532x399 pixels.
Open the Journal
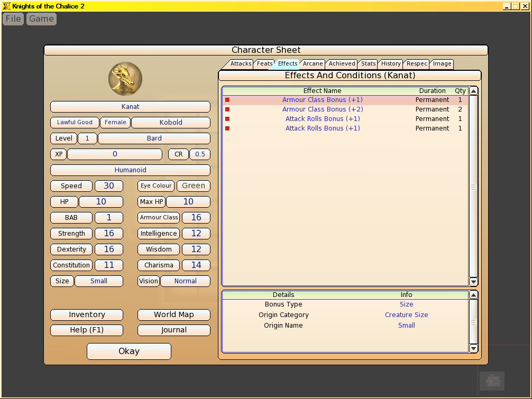tap(173, 330)
